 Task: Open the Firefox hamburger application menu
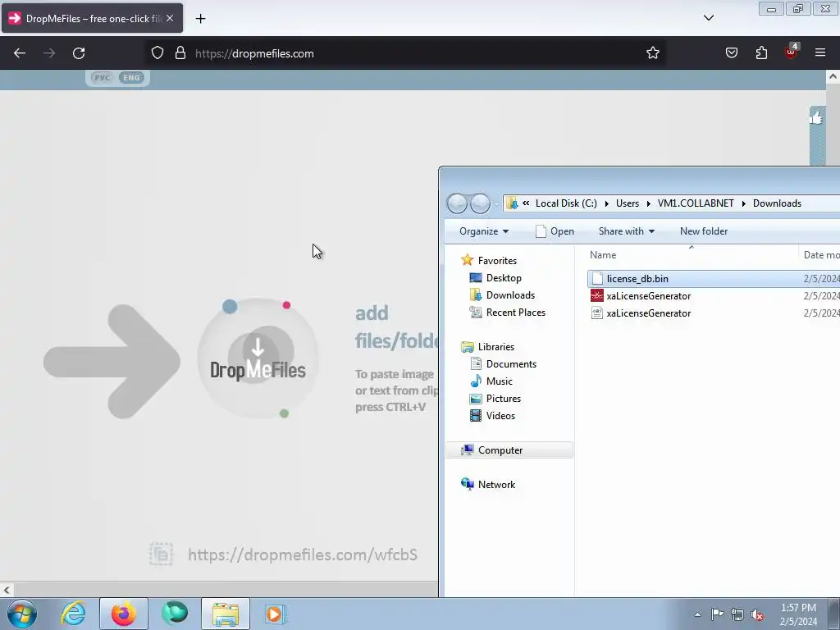[820, 53]
